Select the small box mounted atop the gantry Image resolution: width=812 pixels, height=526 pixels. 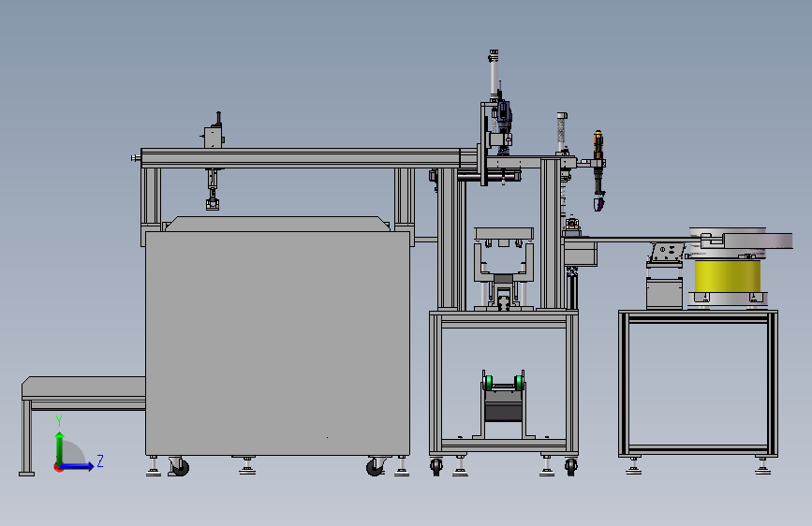(214, 138)
